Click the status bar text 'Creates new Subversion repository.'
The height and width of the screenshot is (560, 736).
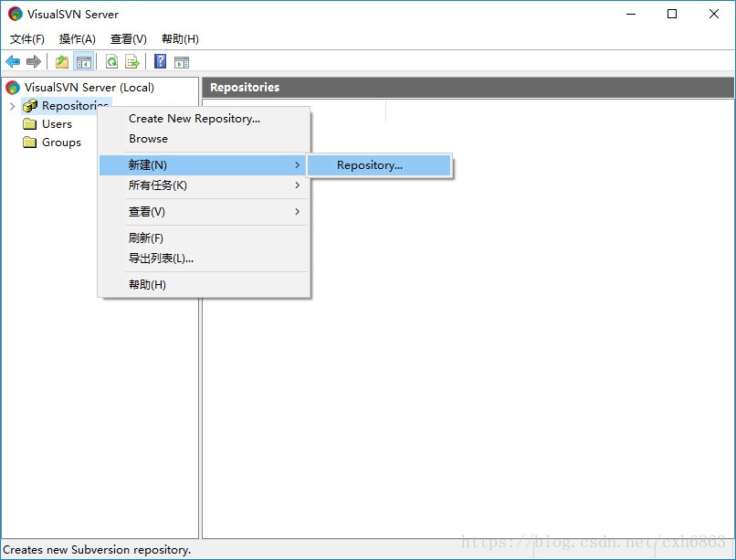(97, 550)
